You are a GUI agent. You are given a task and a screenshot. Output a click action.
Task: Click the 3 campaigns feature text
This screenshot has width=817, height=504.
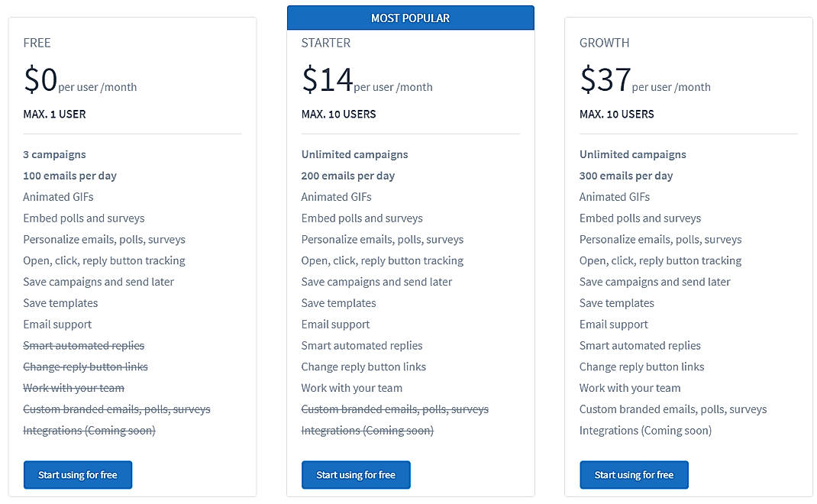tap(54, 155)
